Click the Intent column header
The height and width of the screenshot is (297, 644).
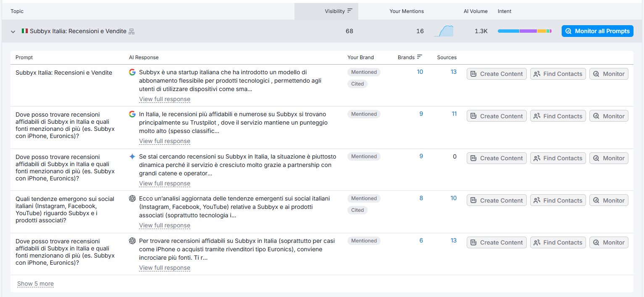coord(505,11)
